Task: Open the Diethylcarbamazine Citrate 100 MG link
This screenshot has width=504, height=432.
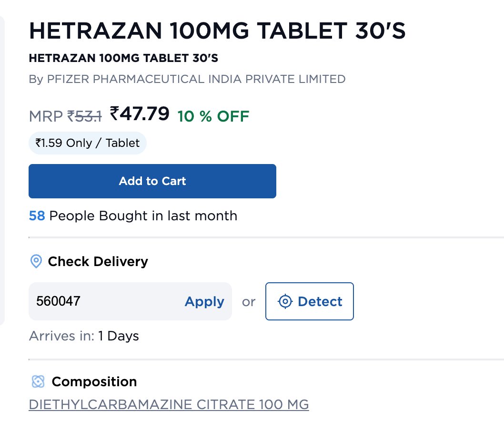Action: [x=169, y=405]
